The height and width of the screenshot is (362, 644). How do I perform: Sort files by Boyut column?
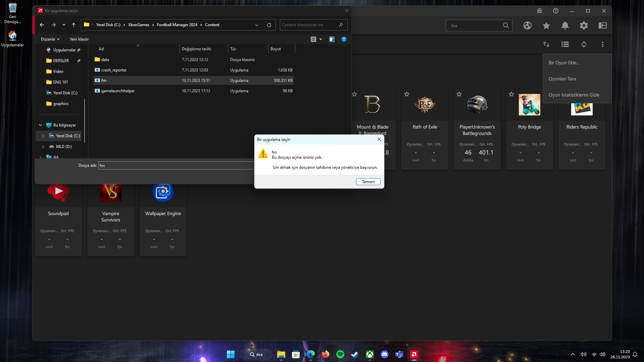[281, 49]
